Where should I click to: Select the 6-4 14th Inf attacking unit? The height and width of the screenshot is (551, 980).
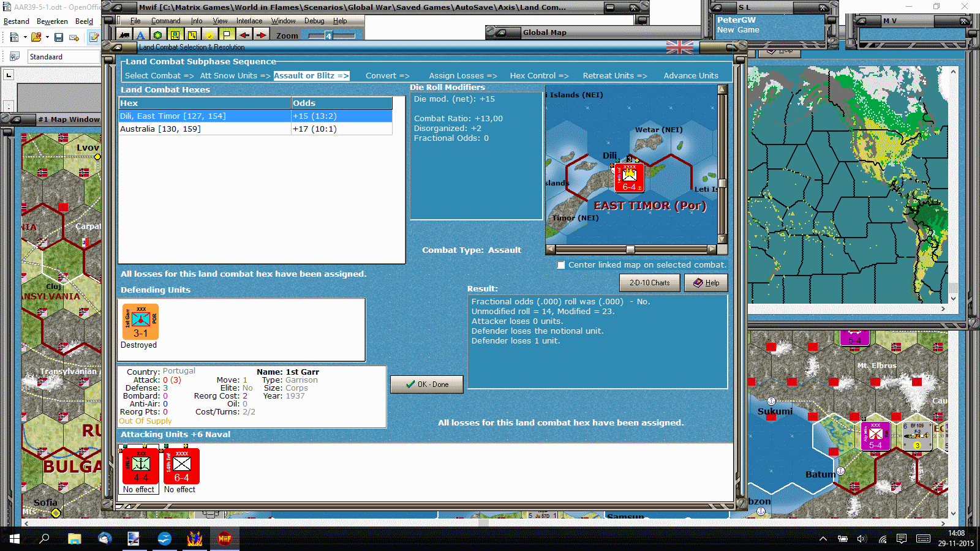(181, 466)
